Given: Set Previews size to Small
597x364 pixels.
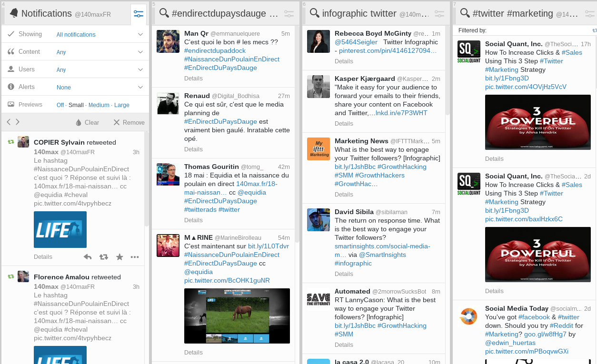Looking at the screenshot, I should tap(76, 105).
